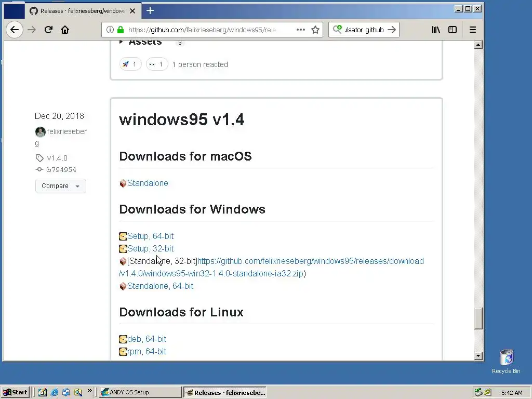The width and height of the screenshot is (532, 399).
Task: Download macOS Standalone build
Action: 148,183
